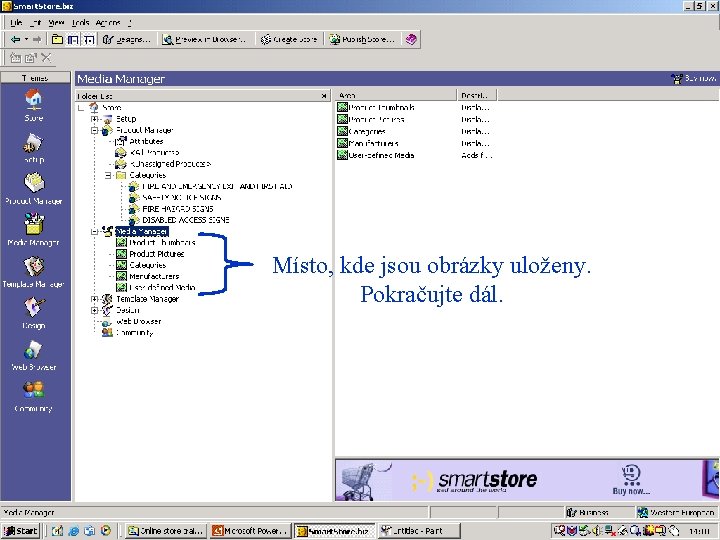Switch to Untitled - Paint taskbar button

(419, 531)
